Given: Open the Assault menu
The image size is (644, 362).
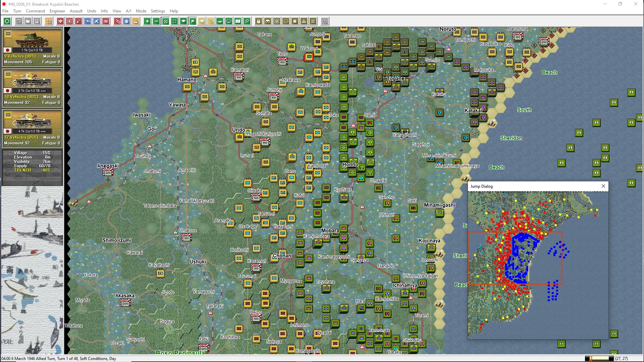Looking at the screenshot, I should [76, 11].
